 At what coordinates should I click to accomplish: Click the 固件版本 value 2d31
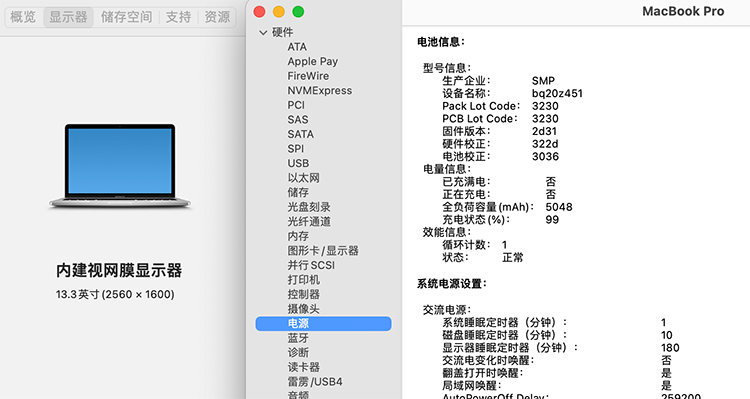(544, 131)
